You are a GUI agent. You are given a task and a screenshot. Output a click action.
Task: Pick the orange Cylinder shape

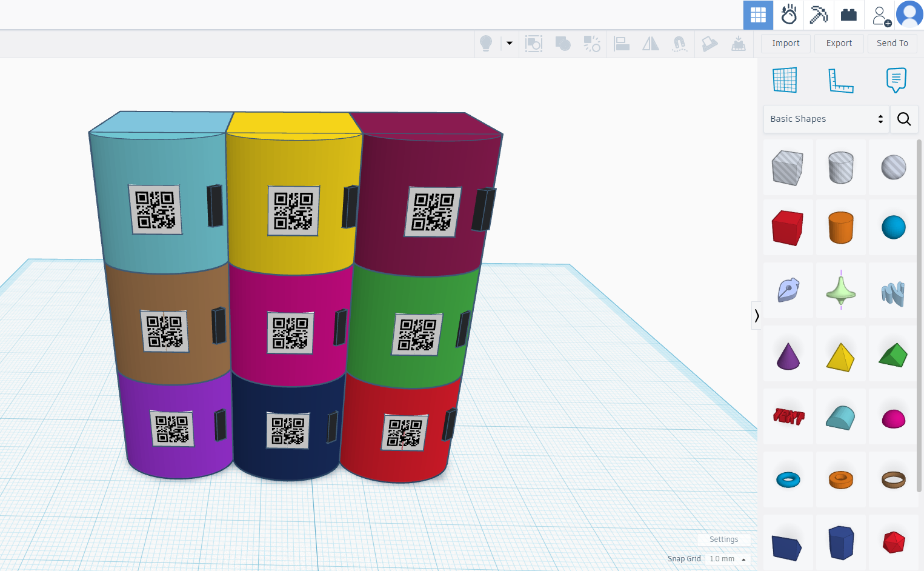840,228
